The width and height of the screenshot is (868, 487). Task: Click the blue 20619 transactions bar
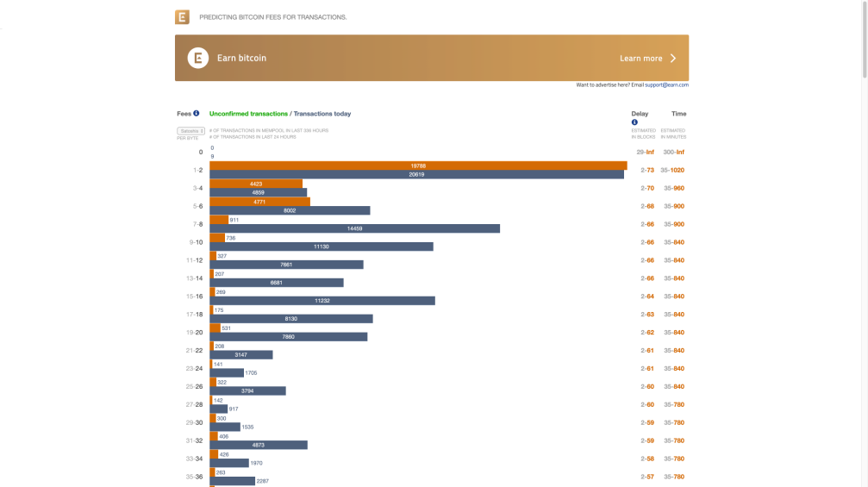click(417, 174)
